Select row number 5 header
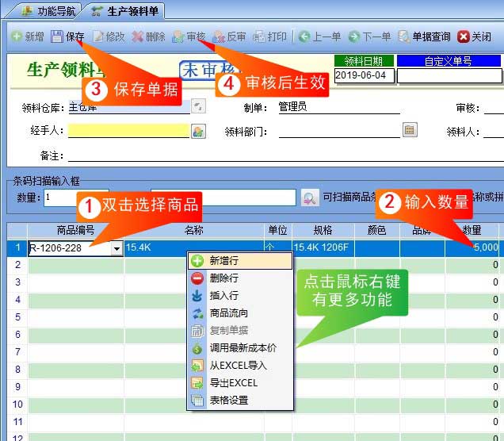Image resolution: width=504 pixels, height=441 pixels. pos(17,317)
